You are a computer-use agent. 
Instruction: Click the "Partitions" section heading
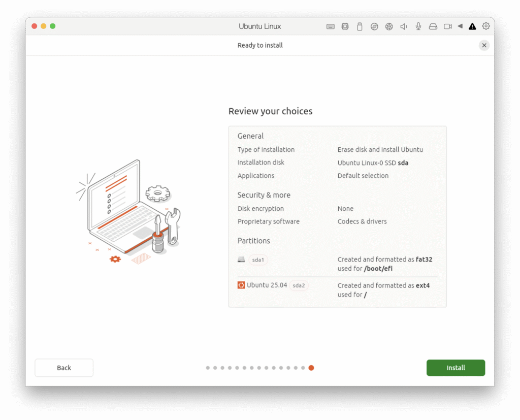[253, 241]
